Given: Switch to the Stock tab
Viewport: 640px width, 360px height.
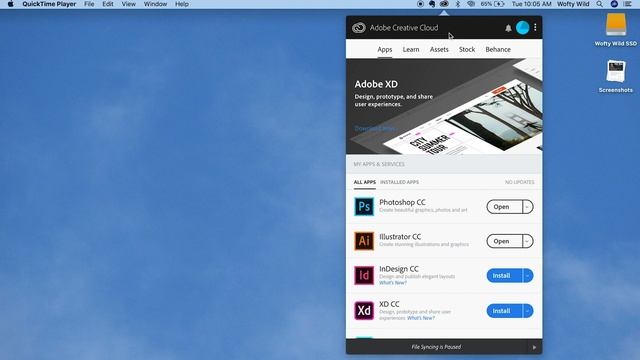Looking at the screenshot, I should [x=467, y=49].
